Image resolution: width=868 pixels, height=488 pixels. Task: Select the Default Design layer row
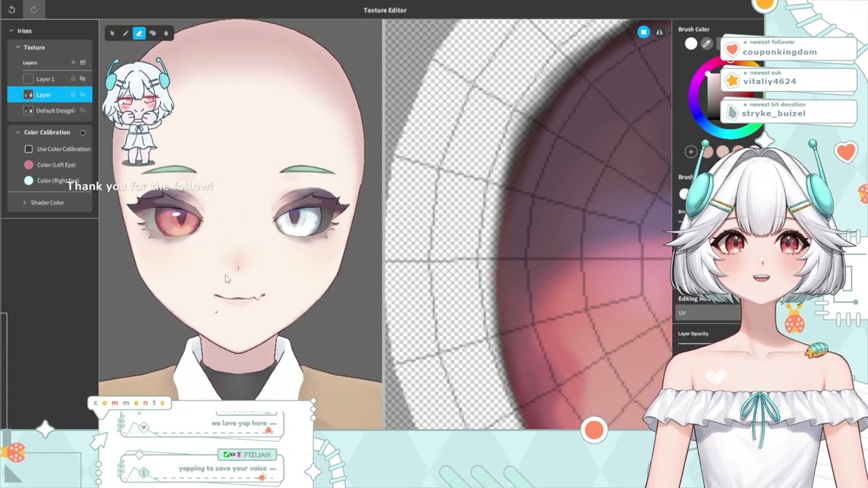(50, 110)
